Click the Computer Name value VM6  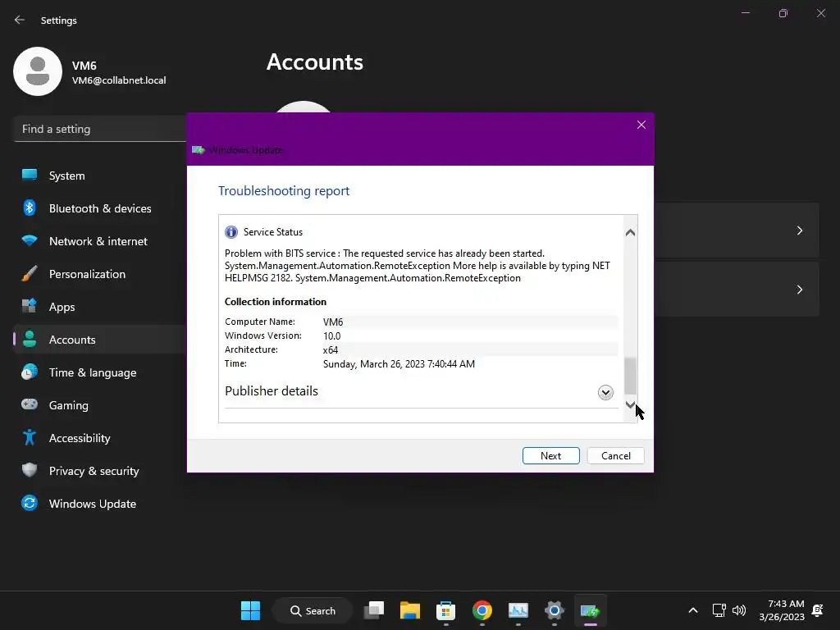(333, 322)
